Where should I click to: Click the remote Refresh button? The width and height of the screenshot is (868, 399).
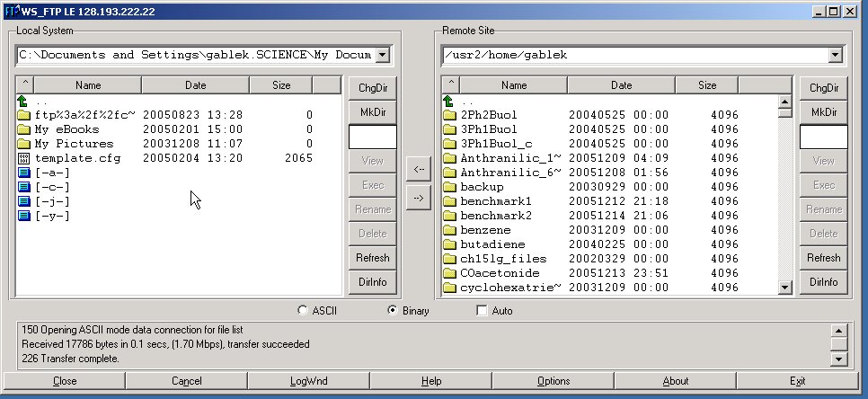(824, 258)
